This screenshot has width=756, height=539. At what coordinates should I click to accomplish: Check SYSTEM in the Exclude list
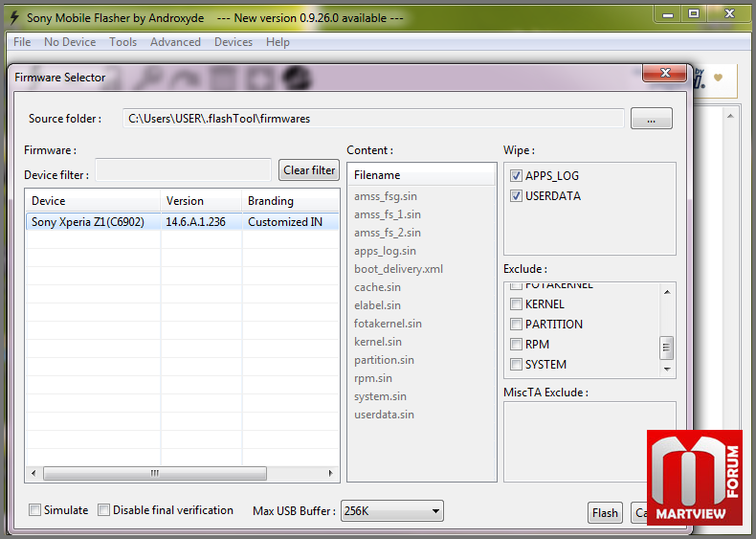516,365
